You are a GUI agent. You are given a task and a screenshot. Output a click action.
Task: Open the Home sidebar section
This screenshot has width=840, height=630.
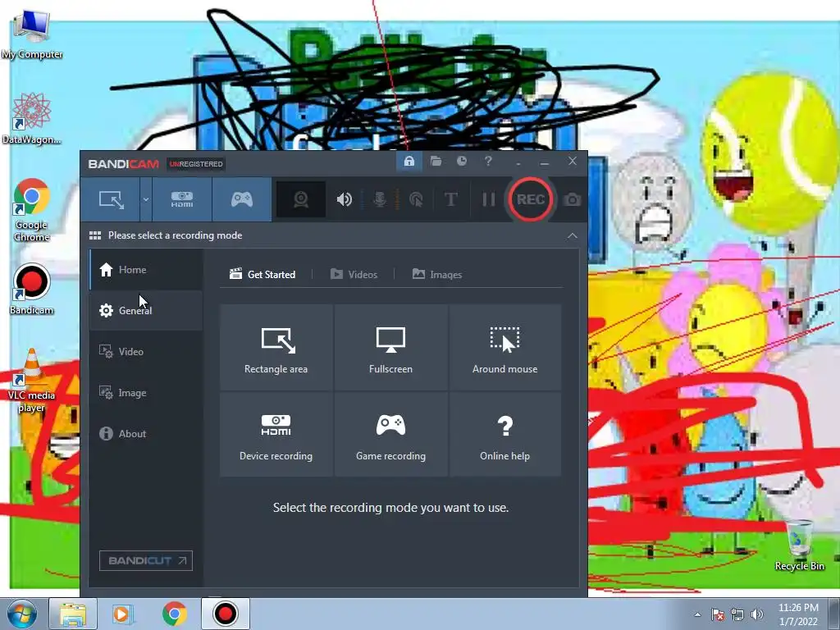(146, 269)
